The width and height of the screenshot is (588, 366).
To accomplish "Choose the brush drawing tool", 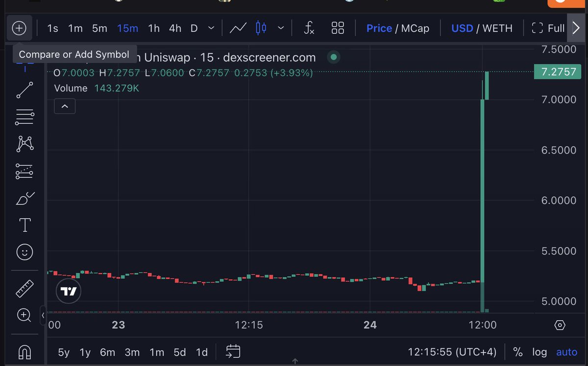I will click(24, 198).
